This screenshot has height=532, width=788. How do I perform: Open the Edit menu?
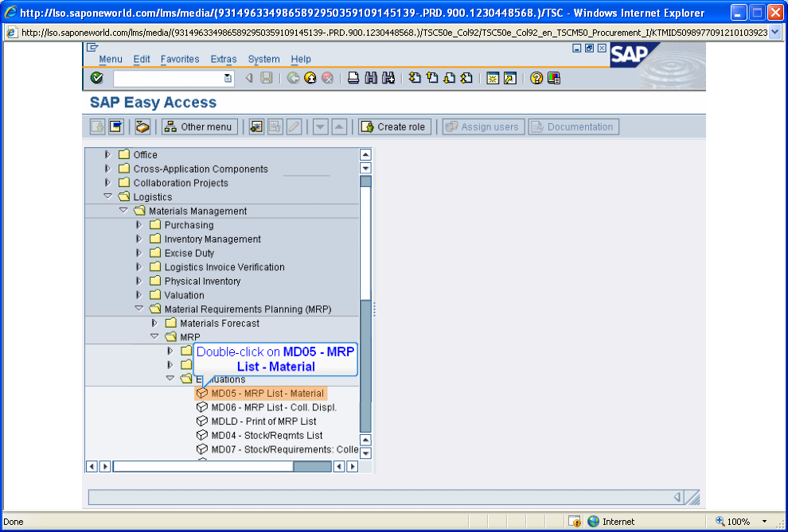pos(142,59)
